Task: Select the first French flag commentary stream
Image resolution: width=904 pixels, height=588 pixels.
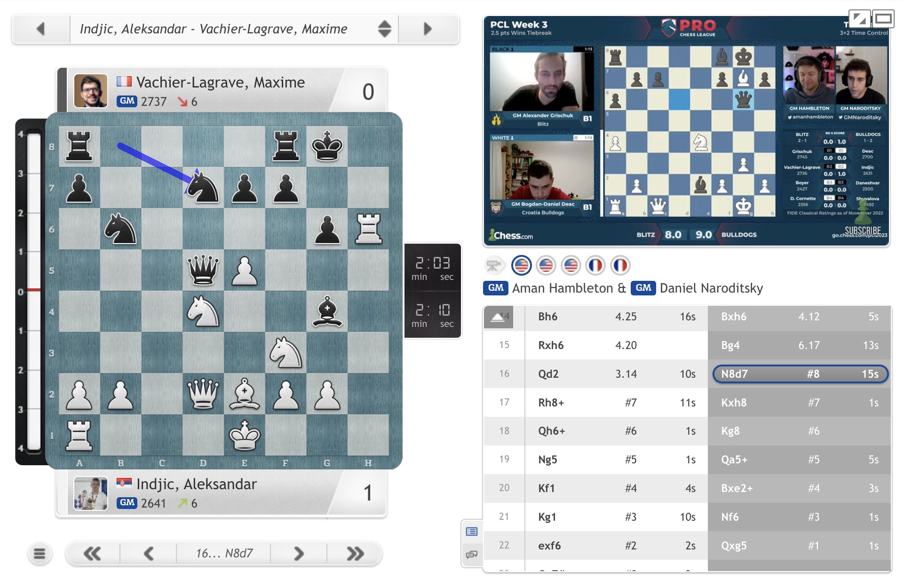Action: coord(596,265)
